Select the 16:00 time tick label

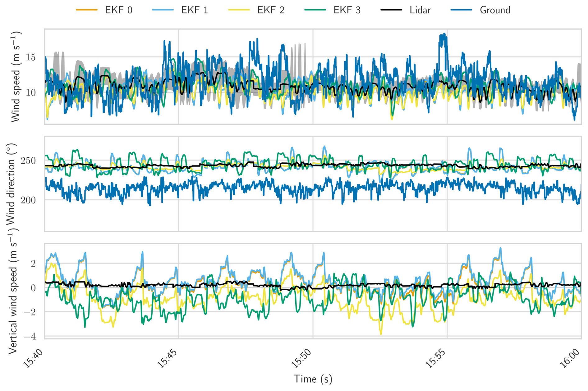(x=570, y=359)
